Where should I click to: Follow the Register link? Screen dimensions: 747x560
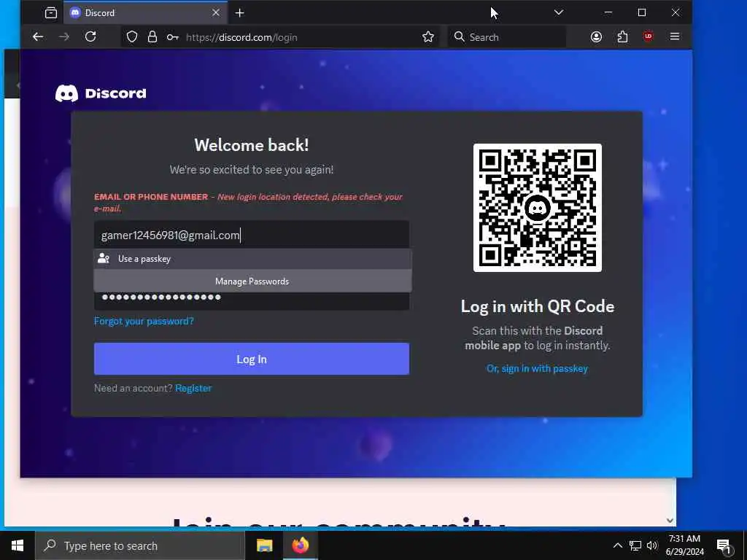point(193,388)
